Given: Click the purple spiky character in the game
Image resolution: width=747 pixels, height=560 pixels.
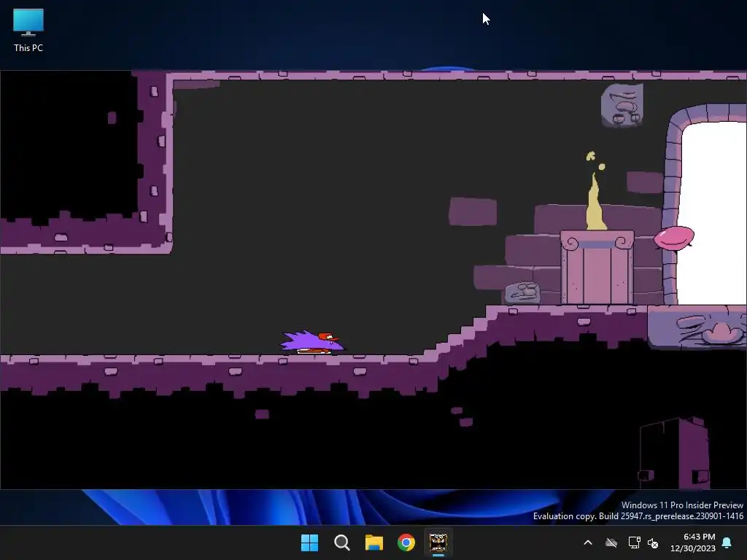Looking at the screenshot, I should coord(312,342).
